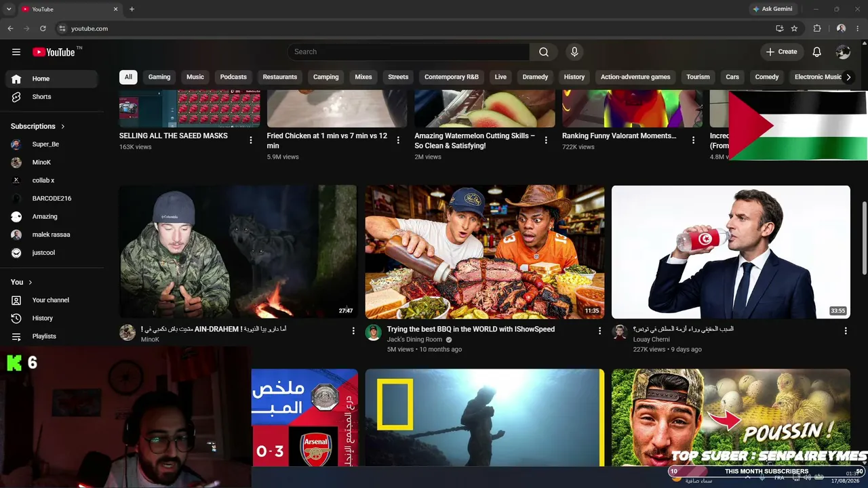
Task: Select the Podcasts filter chip
Action: (x=233, y=77)
